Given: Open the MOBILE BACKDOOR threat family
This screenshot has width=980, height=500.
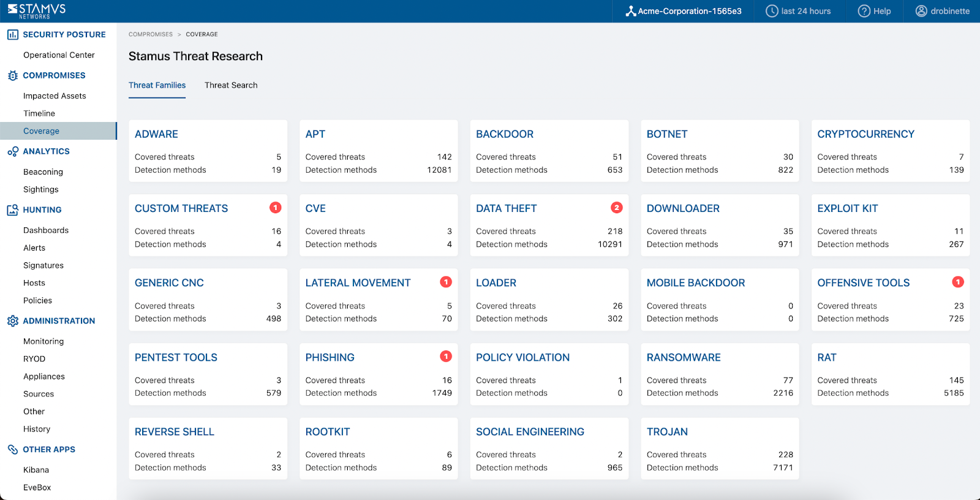Looking at the screenshot, I should tap(720, 300).
